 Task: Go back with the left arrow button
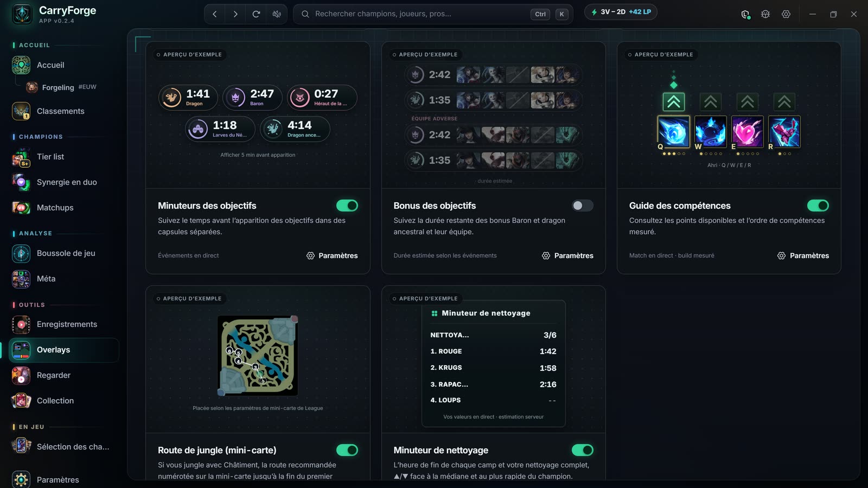(215, 14)
